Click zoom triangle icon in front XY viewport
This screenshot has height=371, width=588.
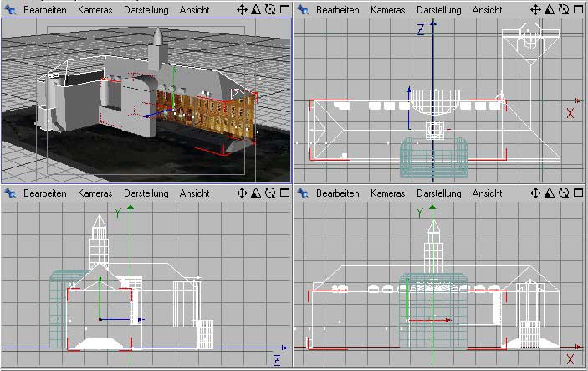pos(550,193)
